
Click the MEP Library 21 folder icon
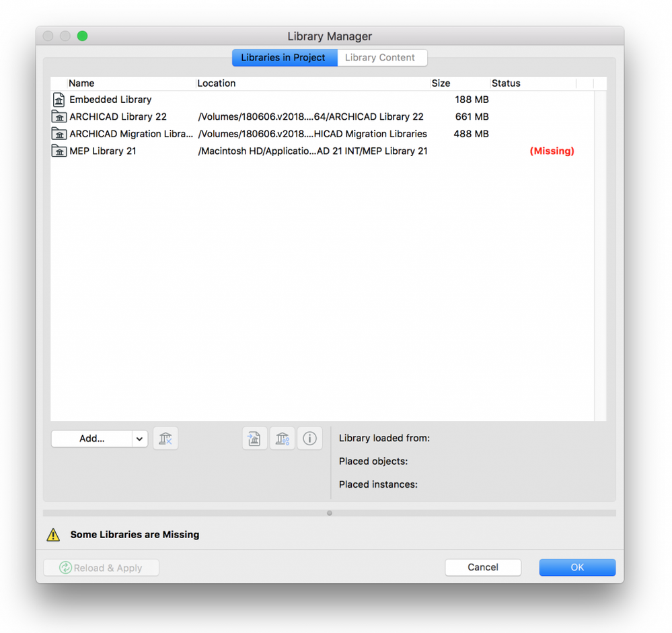[x=59, y=151]
